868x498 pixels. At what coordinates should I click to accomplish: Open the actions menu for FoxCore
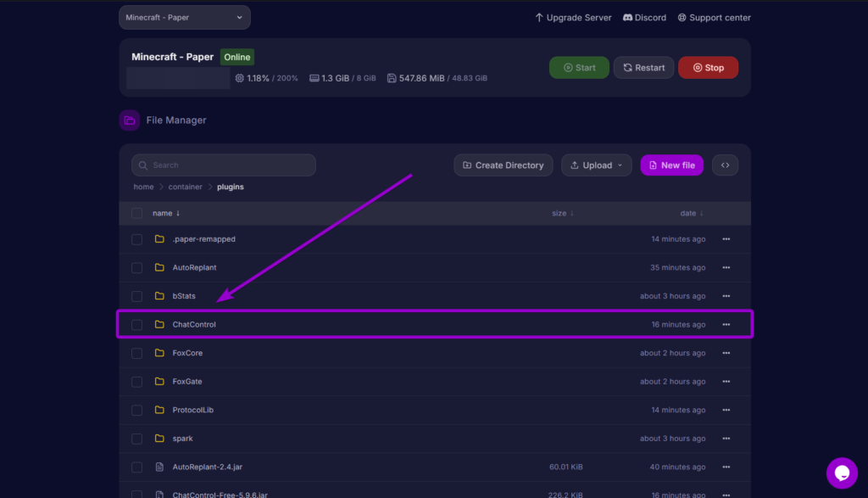pyautogui.click(x=726, y=353)
